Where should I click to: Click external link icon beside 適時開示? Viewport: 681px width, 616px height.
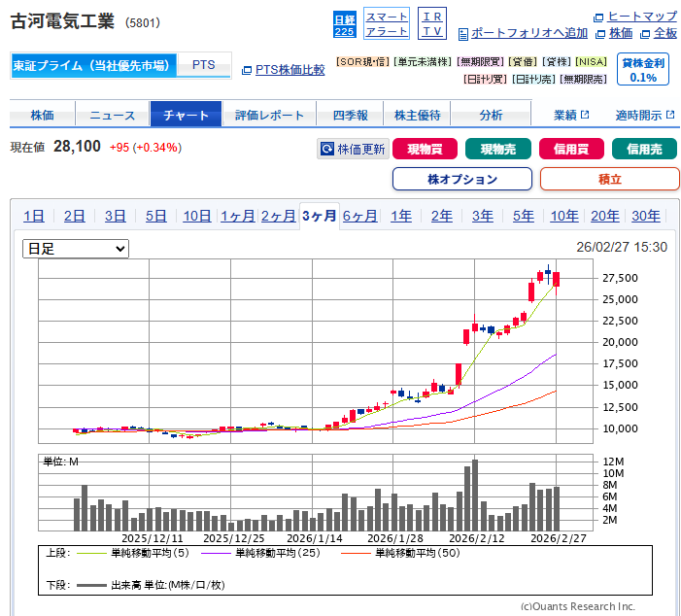tap(670, 115)
